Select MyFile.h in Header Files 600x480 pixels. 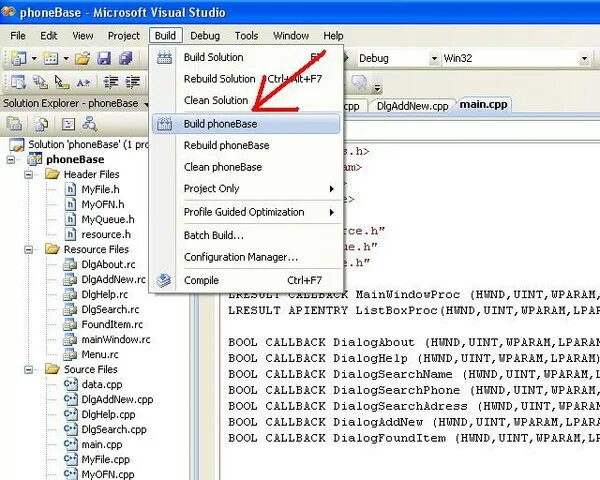click(100, 189)
